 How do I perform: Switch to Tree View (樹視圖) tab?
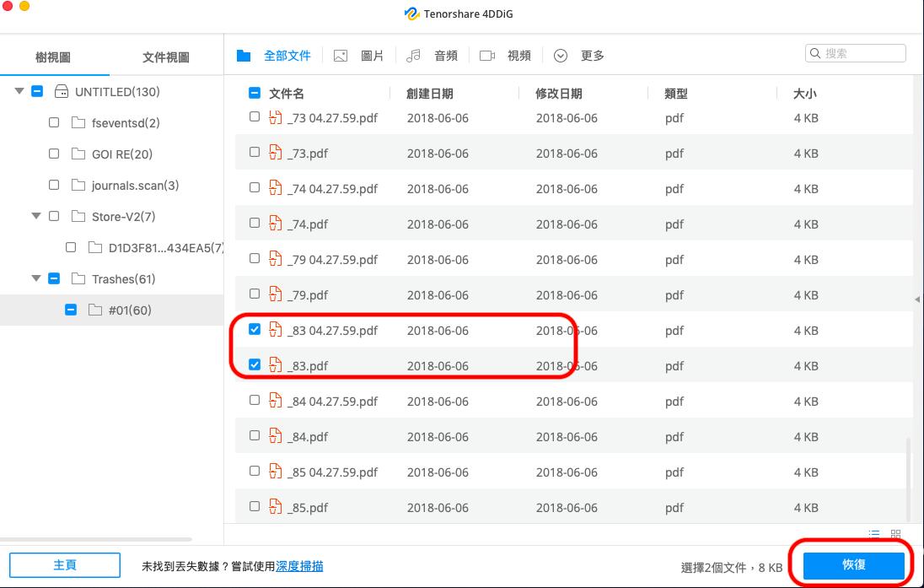(53, 57)
